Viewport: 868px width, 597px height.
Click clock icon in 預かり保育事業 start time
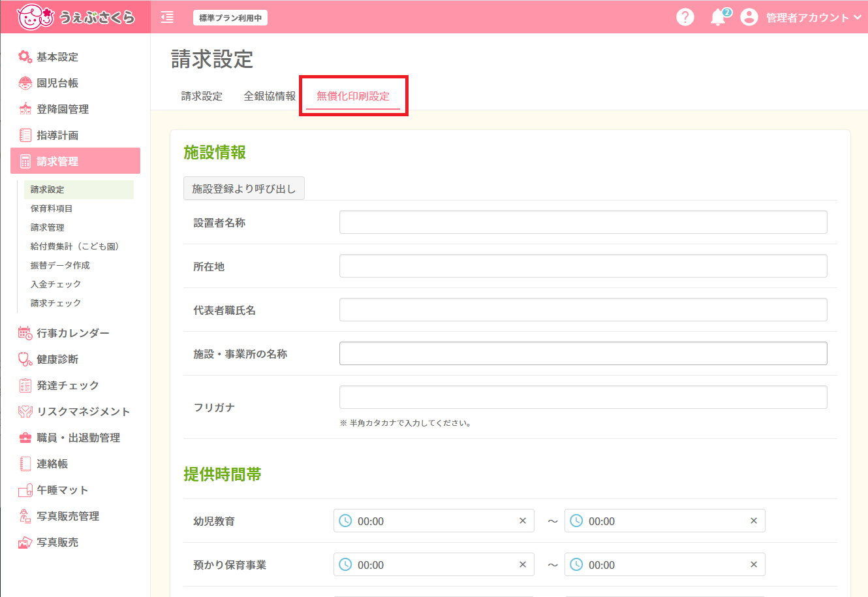tap(346, 564)
